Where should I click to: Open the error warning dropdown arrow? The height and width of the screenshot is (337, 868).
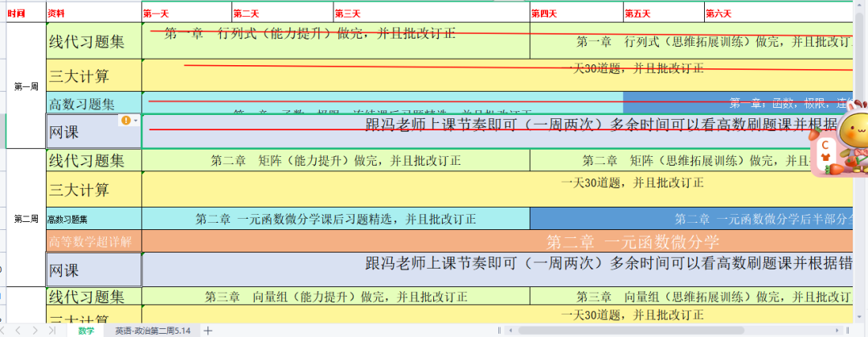(x=136, y=120)
